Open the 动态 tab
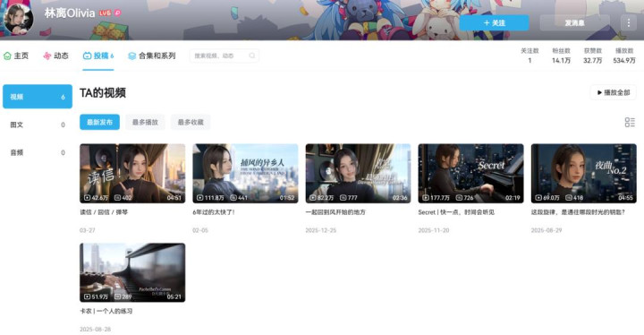The width and height of the screenshot is (644, 335). (x=55, y=56)
